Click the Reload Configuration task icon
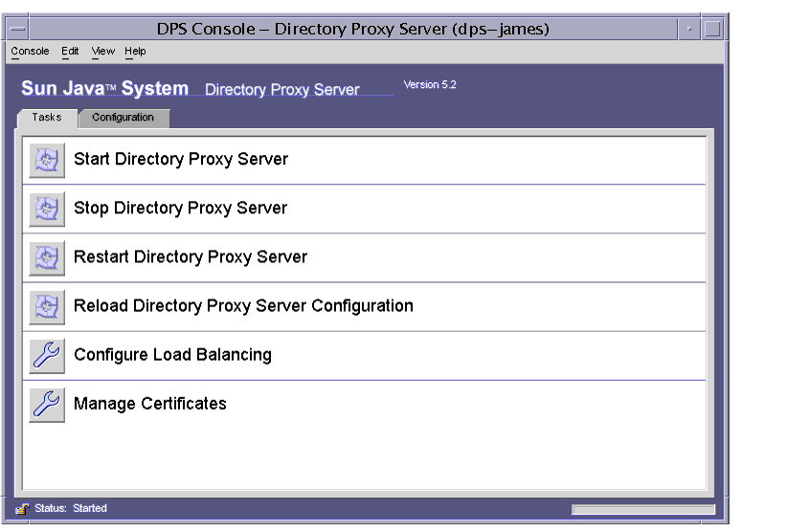 [47, 307]
